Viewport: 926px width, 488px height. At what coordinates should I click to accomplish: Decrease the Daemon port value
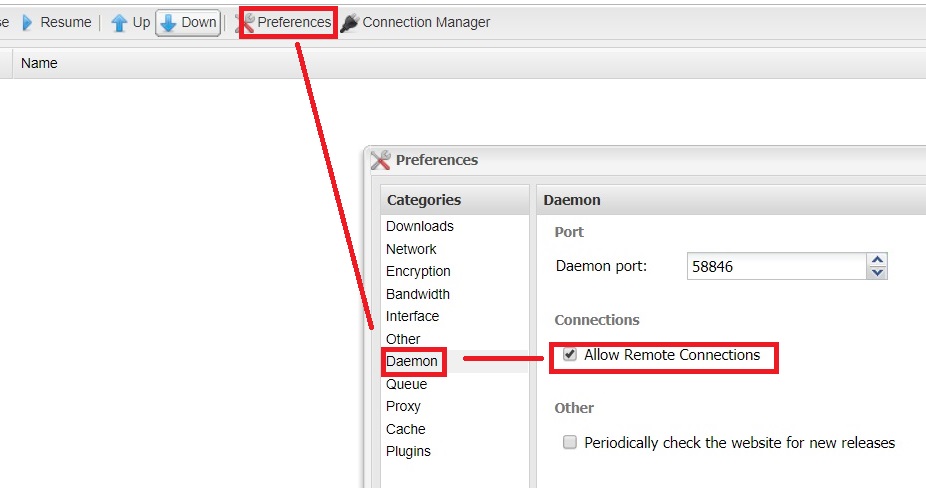[x=878, y=272]
